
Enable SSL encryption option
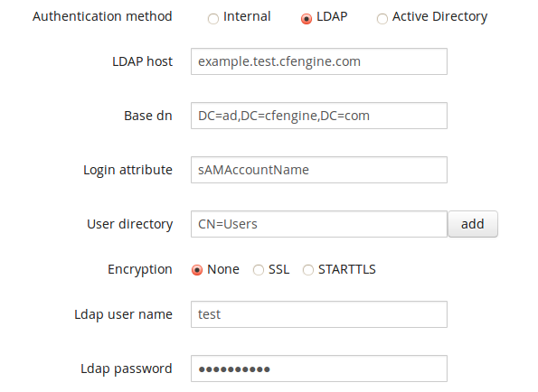pos(259,270)
